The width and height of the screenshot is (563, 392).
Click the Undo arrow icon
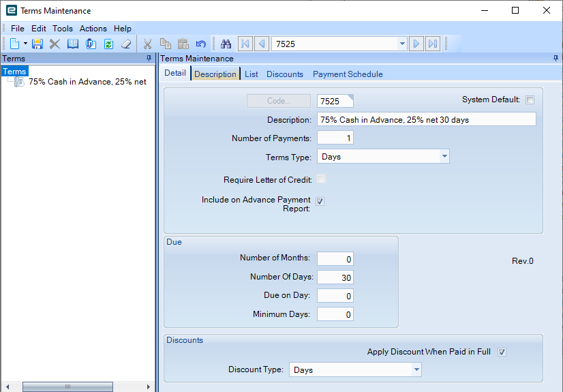(200, 44)
